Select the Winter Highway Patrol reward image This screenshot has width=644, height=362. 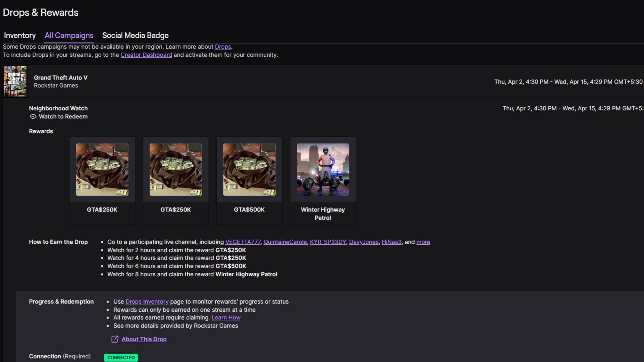pyautogui.click(x=323, y=170)
